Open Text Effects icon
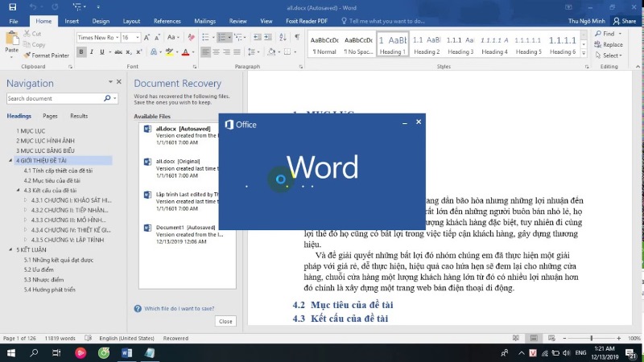Image resolution: width=644 pixels, height=362 pixels. click(x=153, y=52)
